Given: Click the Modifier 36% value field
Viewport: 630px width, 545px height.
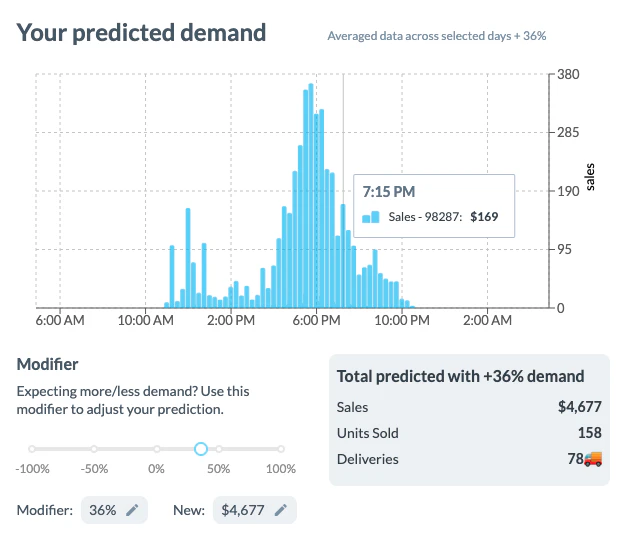Looking at the screenshot, I should click(113, 510).
